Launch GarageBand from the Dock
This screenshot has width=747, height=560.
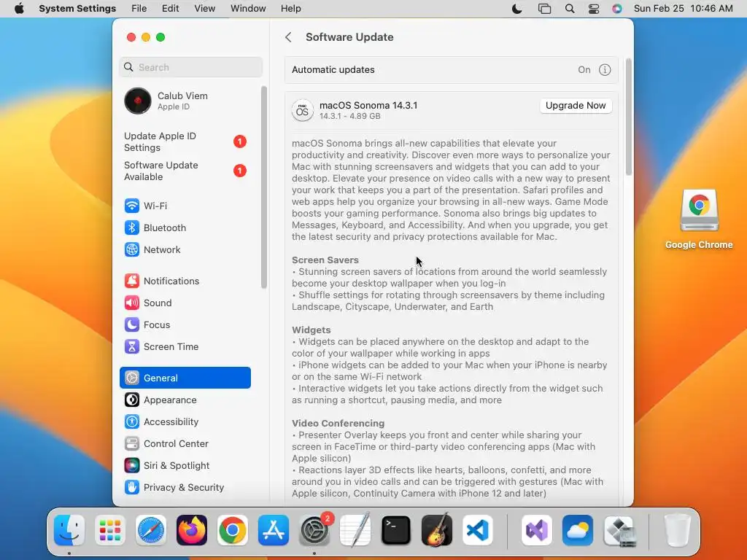click(x=437, y=529)
